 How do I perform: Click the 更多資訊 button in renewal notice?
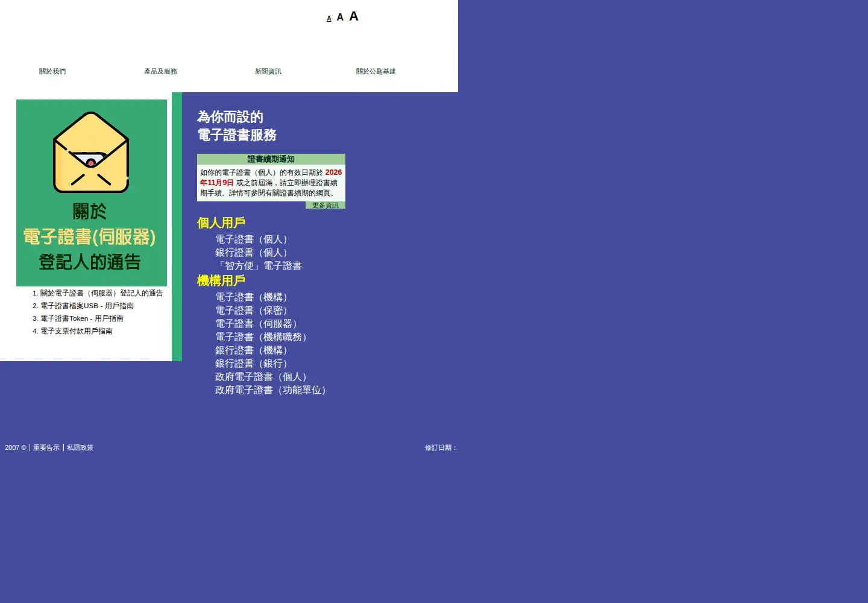click(x=325, y=205)
